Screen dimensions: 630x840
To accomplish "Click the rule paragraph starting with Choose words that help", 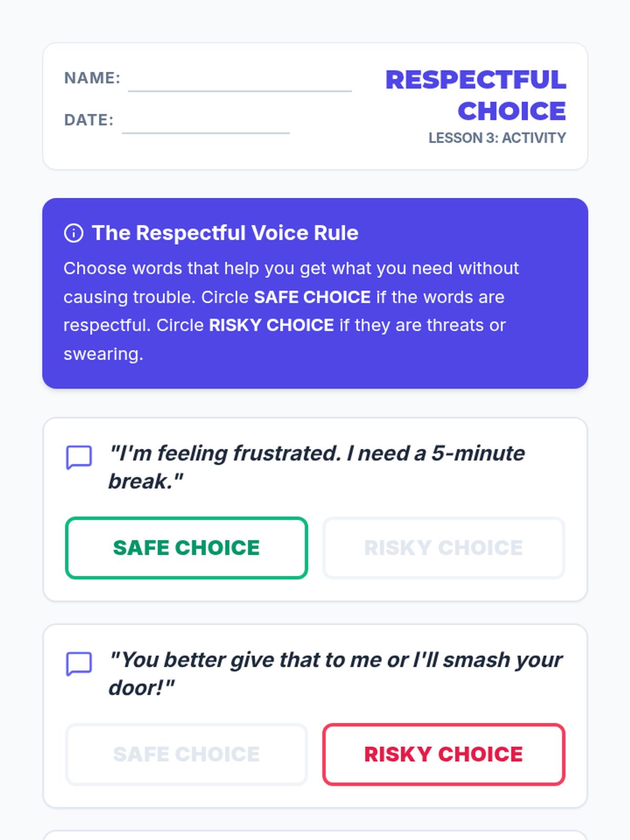I will tap(291, 311).
